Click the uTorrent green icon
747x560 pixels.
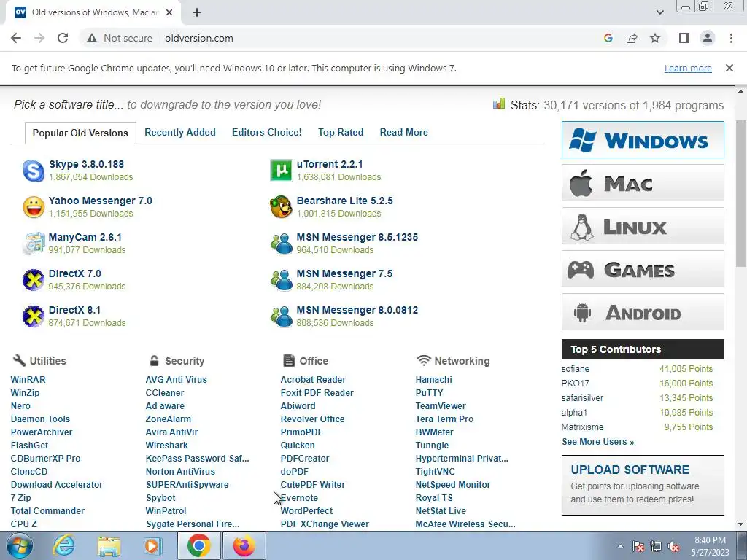(x=281, y=171)
